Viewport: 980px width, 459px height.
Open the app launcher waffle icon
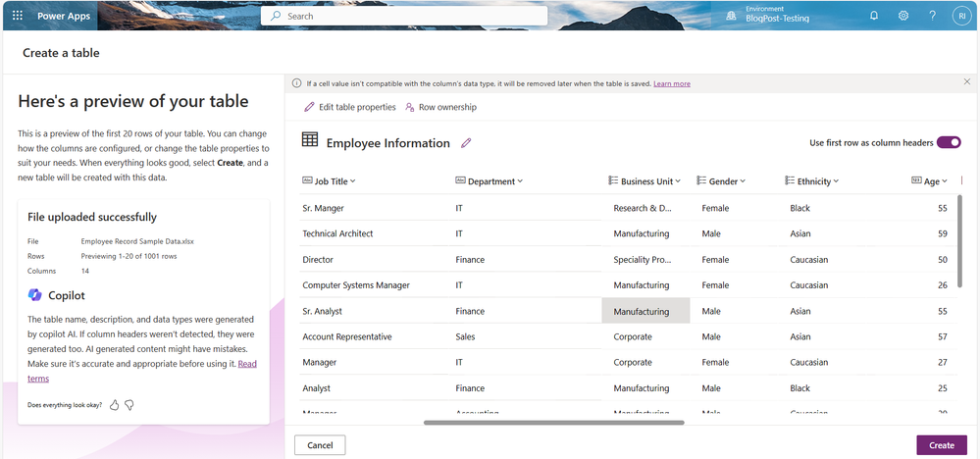(x=18, y=17)
